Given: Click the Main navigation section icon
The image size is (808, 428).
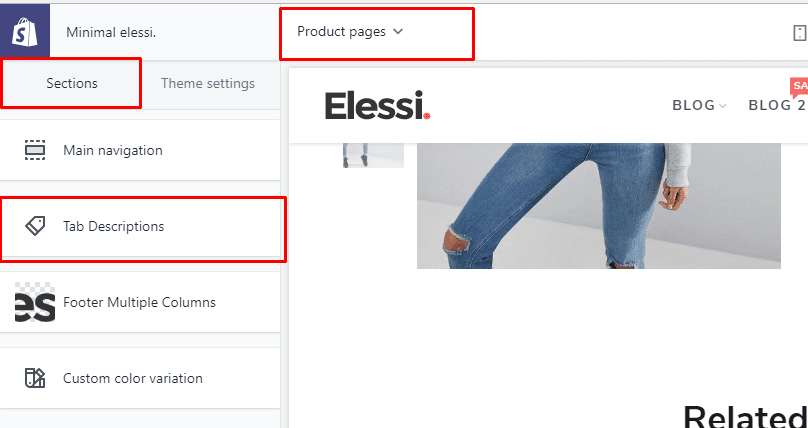Looking at the screenshot, I should pyautogui.click(x=35, y=150).
